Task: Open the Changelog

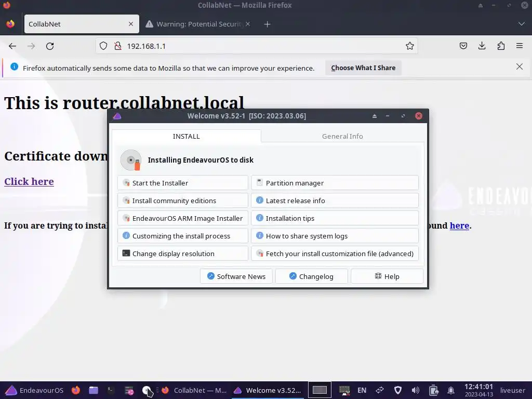Action: click(x=312, y=276)
